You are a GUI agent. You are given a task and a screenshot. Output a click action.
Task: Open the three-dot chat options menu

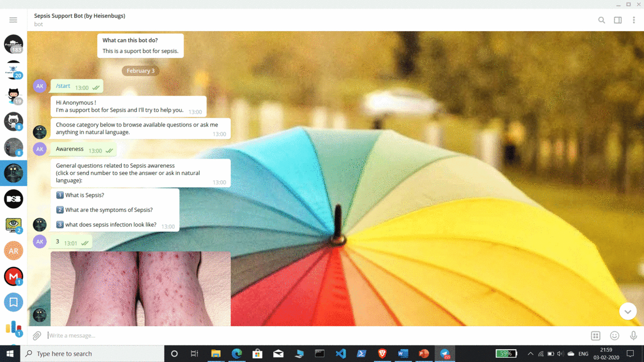[x=634, y=20]
